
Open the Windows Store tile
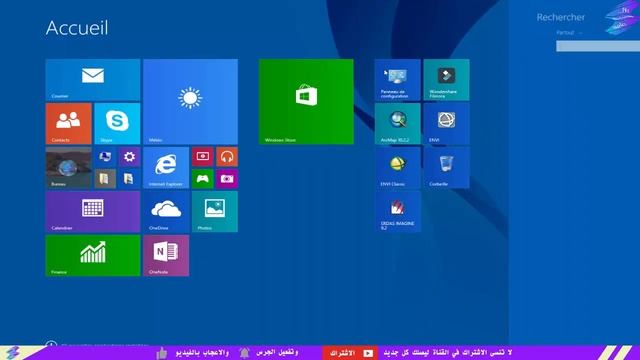point(306,102)
